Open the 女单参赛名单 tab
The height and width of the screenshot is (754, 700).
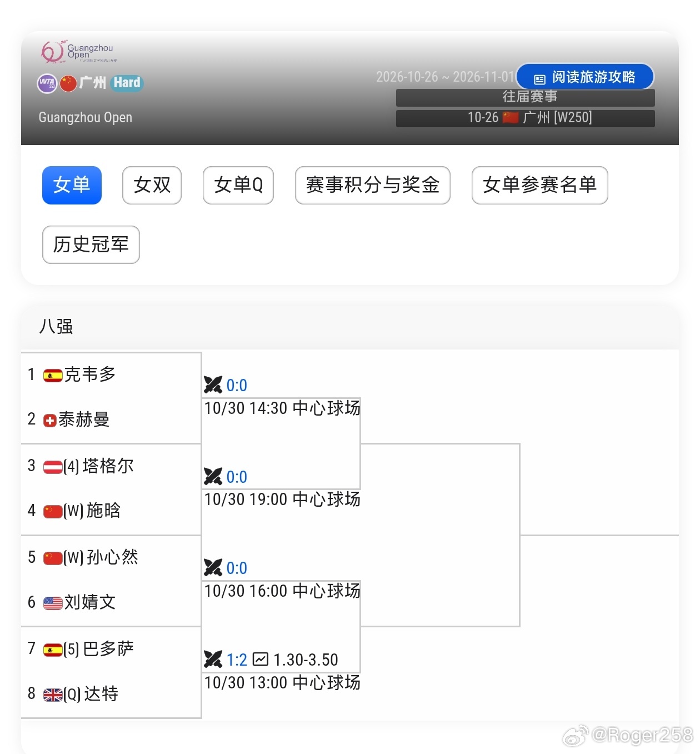point(540,185)
